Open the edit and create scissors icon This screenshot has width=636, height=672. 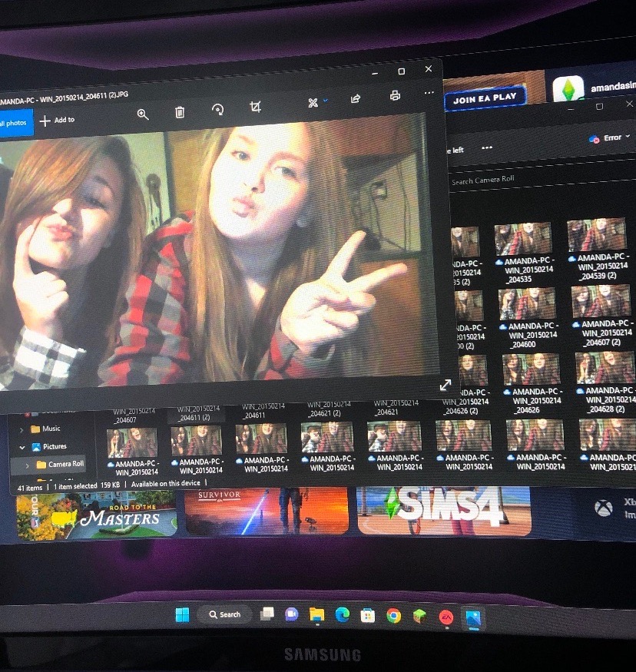[313, 102]
